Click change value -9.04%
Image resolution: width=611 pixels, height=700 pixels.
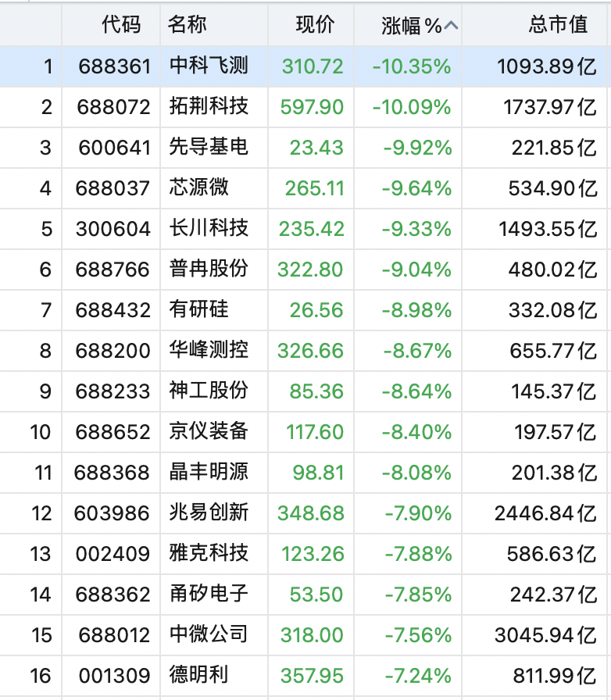(x=416, y=270)
